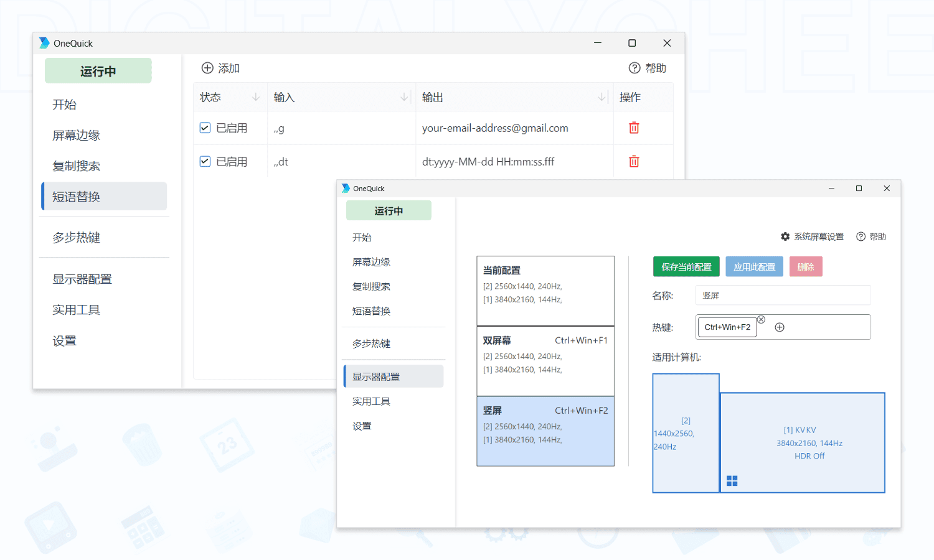Toggle the green 运行中 status in front window
934x560 pixels.
point(389,211)
